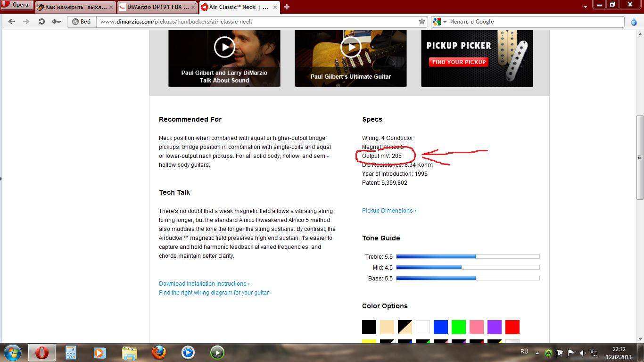Click the Recommended For heading
This screenshot has height=362, width=644.
190,119
